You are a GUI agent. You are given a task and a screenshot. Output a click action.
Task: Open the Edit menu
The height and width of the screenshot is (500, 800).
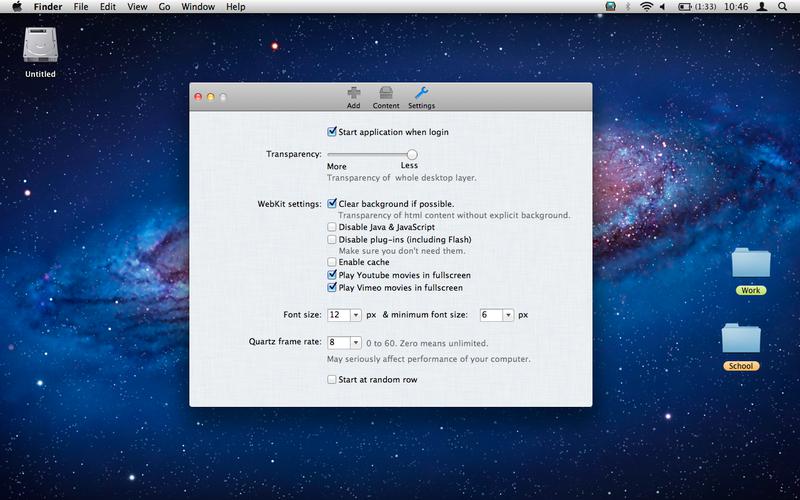pos(108,7)
